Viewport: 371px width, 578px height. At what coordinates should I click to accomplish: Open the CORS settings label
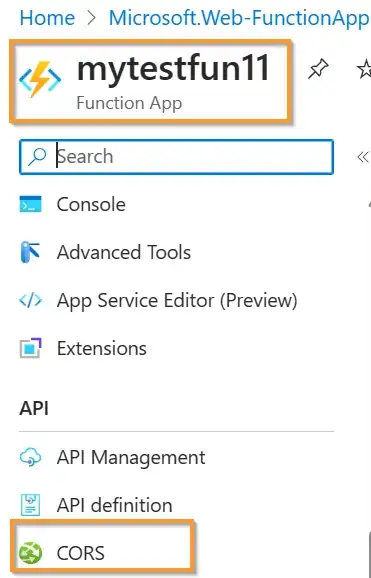coord(81,553)
